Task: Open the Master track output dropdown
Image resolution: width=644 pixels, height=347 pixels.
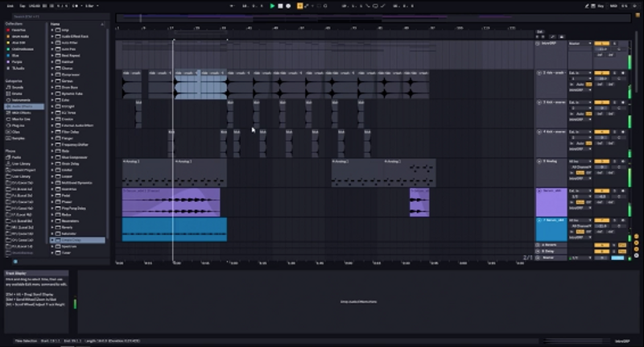Action: (580, 258)
